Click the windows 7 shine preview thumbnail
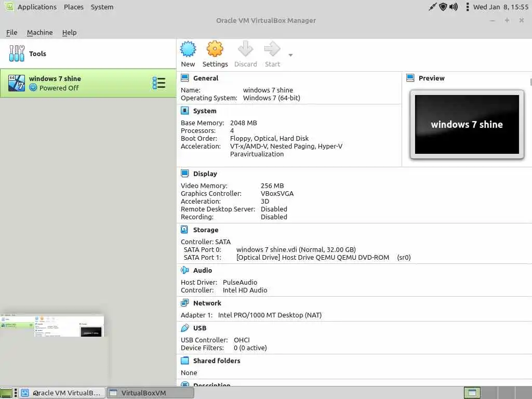Image resolution: width=532 pixels, height=399 pixels. tap(467, 124)
